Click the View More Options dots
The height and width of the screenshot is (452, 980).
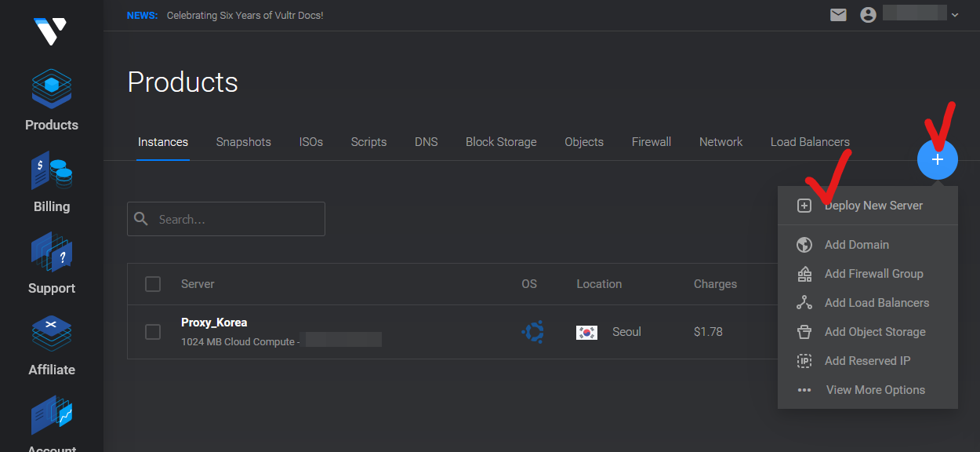tap(804, 390)
